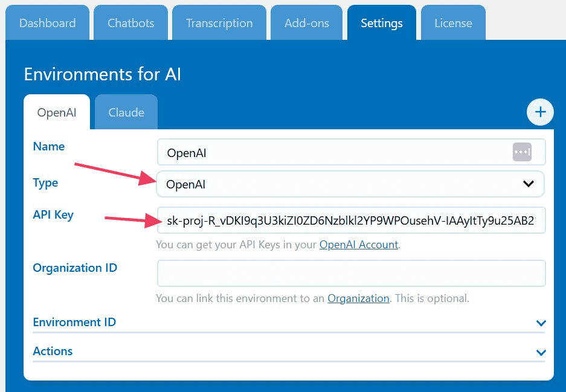Click the Environments for AI heading
The width and height of the screenshot is (566, 392).
103,74
